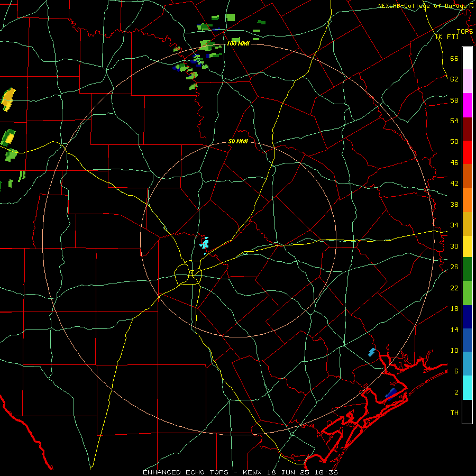Click the 100 NMI range ring label
The image size is (476, 476).
coord(238,44)
